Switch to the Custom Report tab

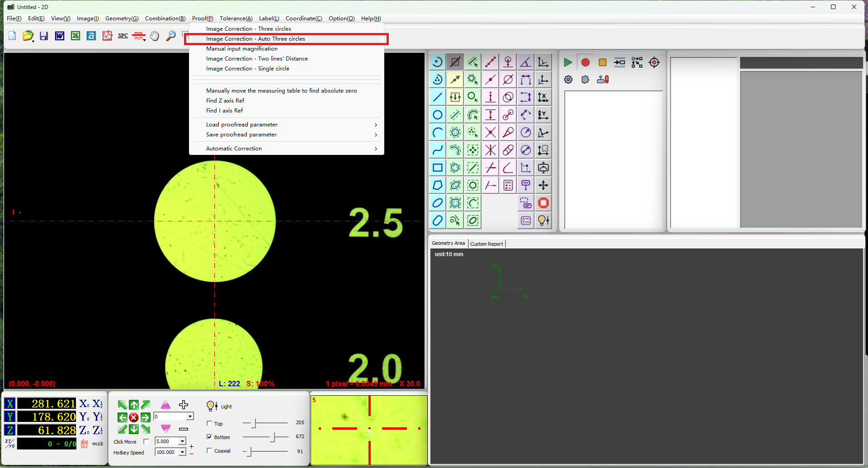[486, 244]
